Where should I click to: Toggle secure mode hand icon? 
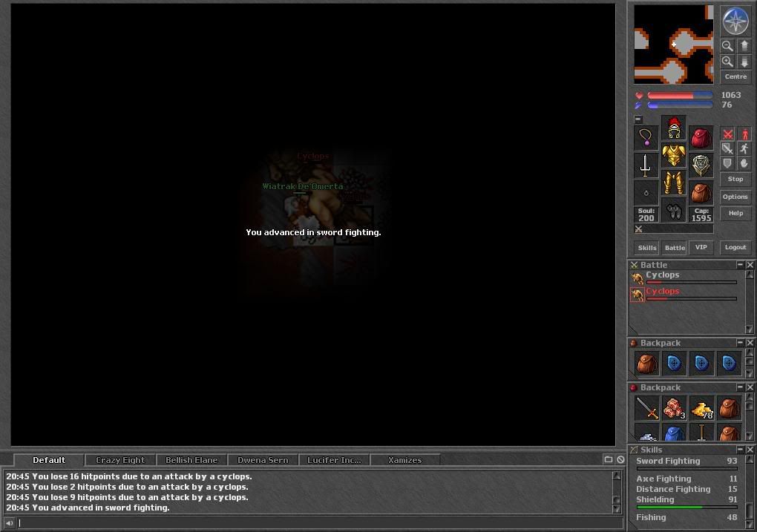pos(744,163)
